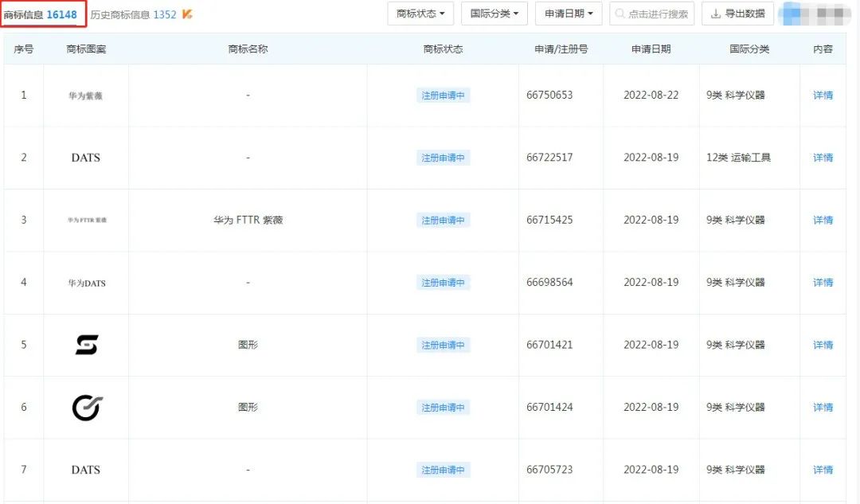Switch to the 历史商标信息 1352 tab

[x=133, y=14]
